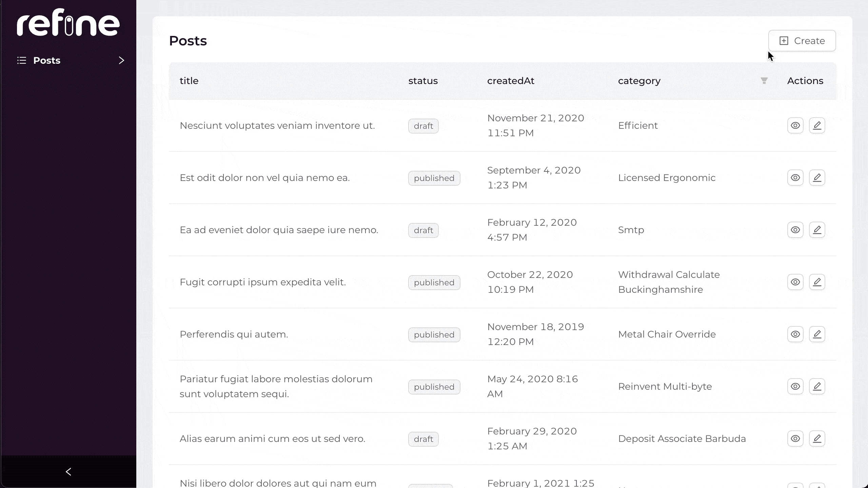Edit the "Alias earum animi" post
Image resolution: width=868 pixels, height=488 pixels.
pos(818,438)
